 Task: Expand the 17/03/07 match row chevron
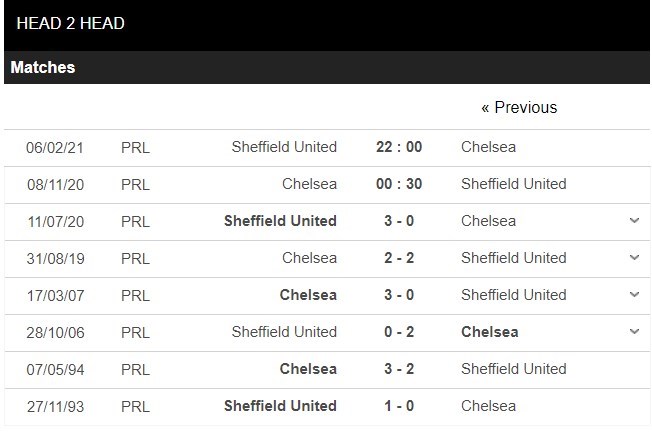[634, 295]
